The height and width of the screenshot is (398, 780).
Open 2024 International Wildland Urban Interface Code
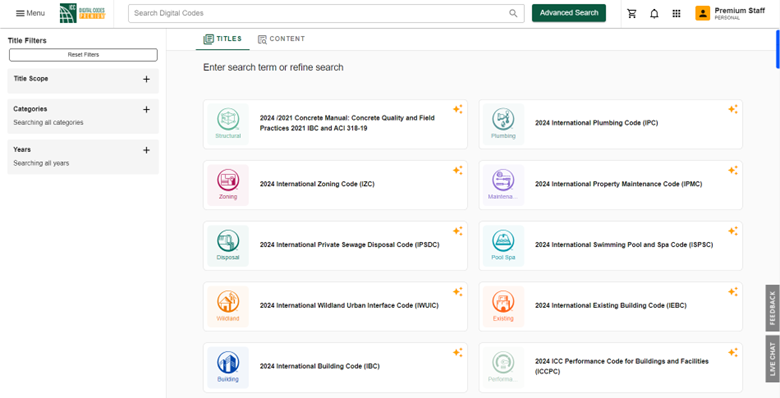coord(349,305)
